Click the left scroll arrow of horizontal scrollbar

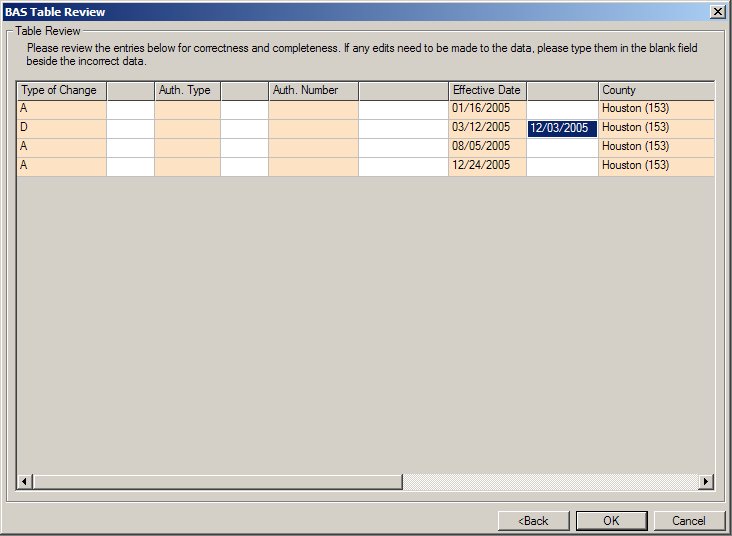tap(25, 481)
